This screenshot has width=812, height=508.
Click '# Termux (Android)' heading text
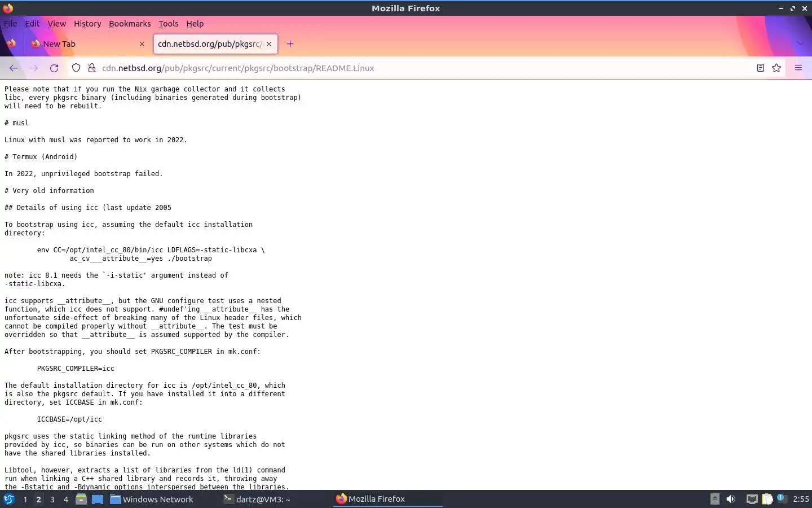41,157
